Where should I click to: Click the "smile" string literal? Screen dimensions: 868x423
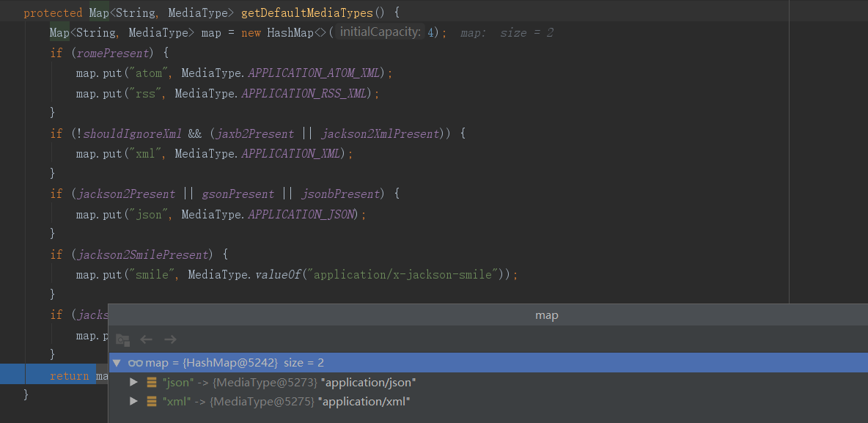coord(152,275)
